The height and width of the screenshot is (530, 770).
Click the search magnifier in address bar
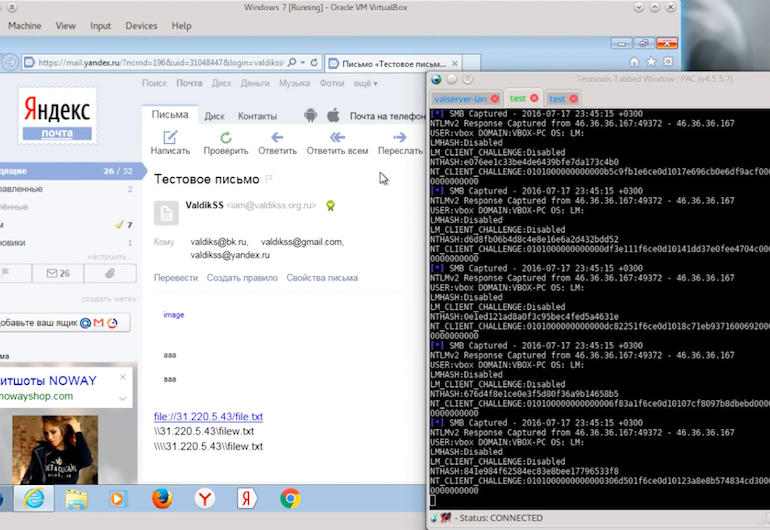point(292,62)
